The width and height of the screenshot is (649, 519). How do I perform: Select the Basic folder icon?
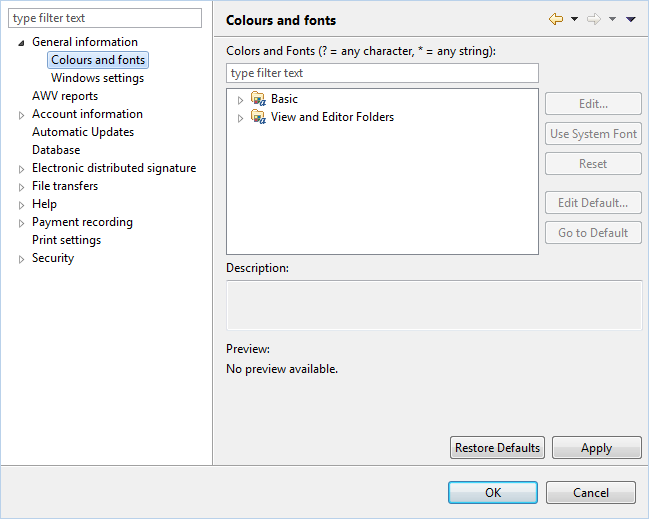(258, 99)
